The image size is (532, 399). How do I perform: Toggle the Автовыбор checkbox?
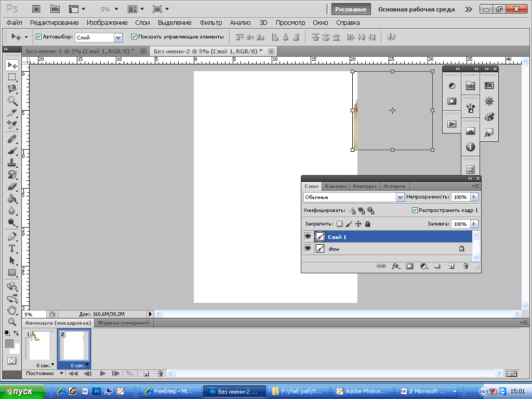[38, 37]
